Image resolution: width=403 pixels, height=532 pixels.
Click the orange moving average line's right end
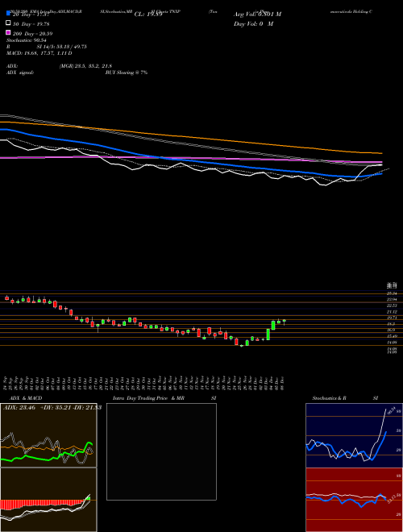pos(380,153)
